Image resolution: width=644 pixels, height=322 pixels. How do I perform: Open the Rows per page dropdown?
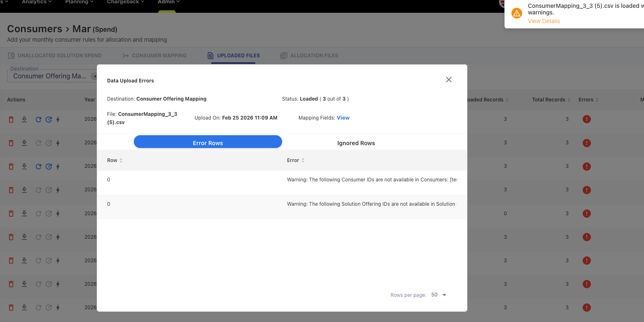coord(439,295)
